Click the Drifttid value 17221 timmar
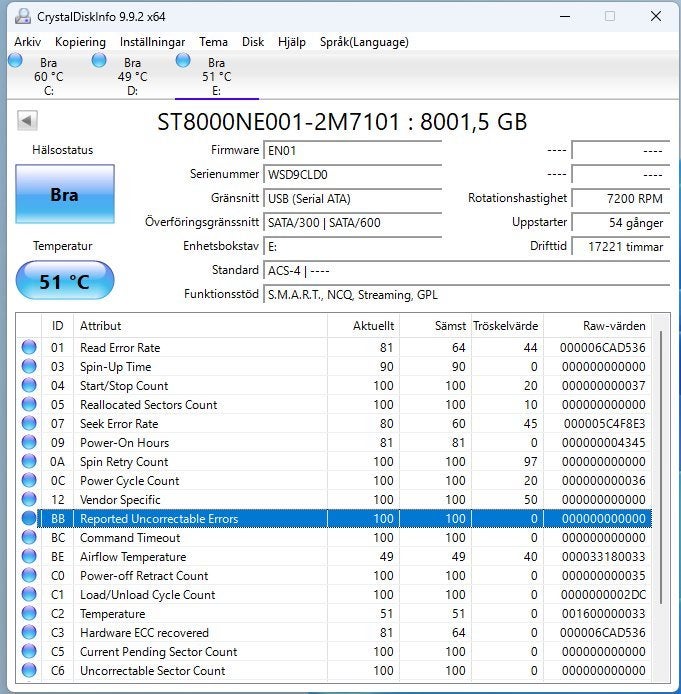This screenshot has width=681, height=694. (620, 247)
